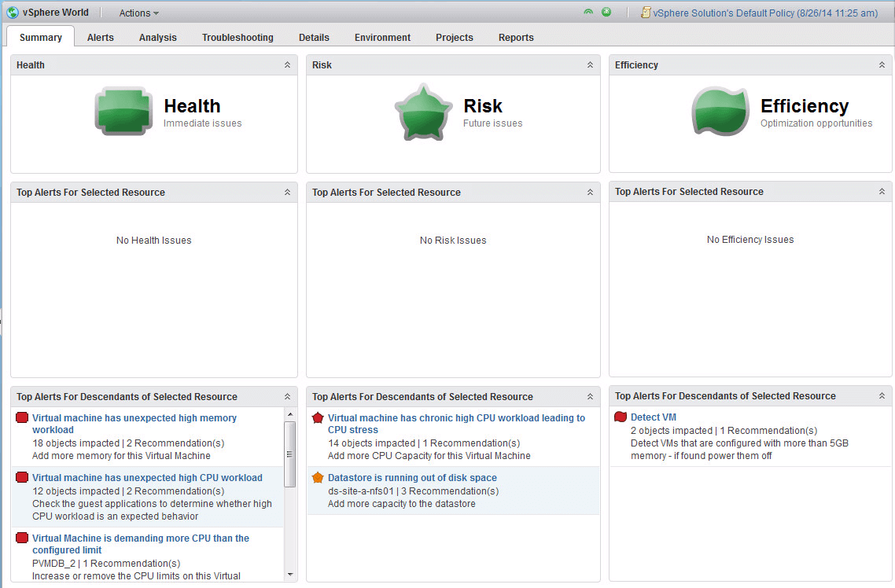Collapse the Efficiency panel
895x588 pixels.
[882, 65]
